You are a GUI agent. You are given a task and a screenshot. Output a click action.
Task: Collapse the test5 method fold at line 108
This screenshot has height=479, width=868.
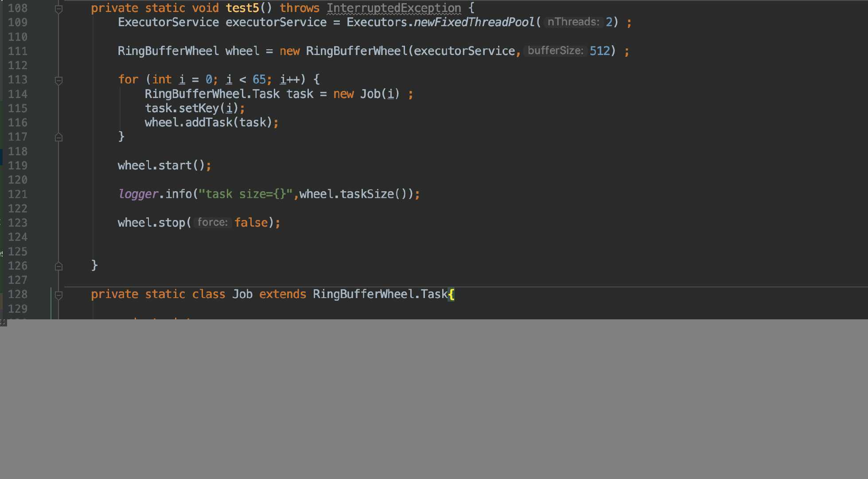[x=58, y=9]
